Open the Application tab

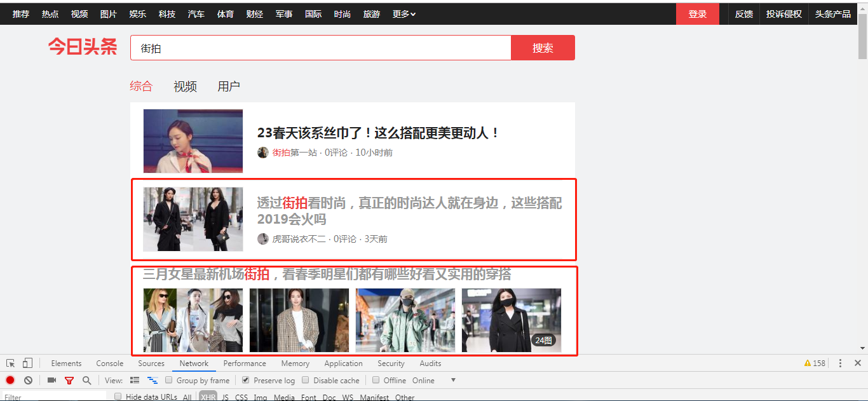click(343, 364)
